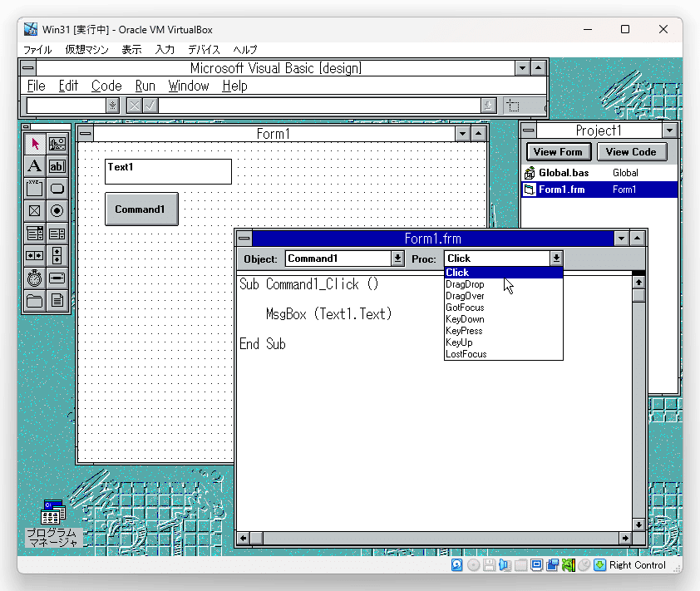Select the Directory List Box tool (folder)
The width and height of the screenshot is (700, 591).
coord(34,301)
